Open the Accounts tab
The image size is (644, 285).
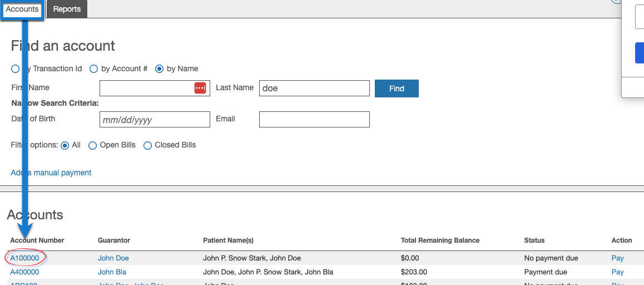[22, 9]
